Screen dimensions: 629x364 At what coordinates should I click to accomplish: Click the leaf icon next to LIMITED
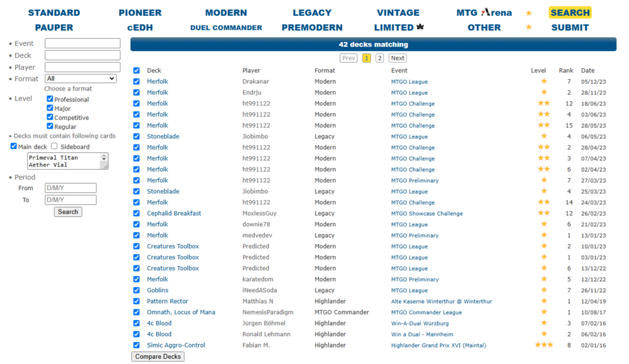coord(420,28)
